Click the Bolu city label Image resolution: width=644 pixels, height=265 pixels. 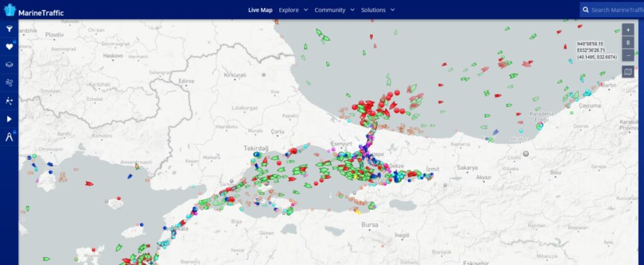(x=555, y=172)
